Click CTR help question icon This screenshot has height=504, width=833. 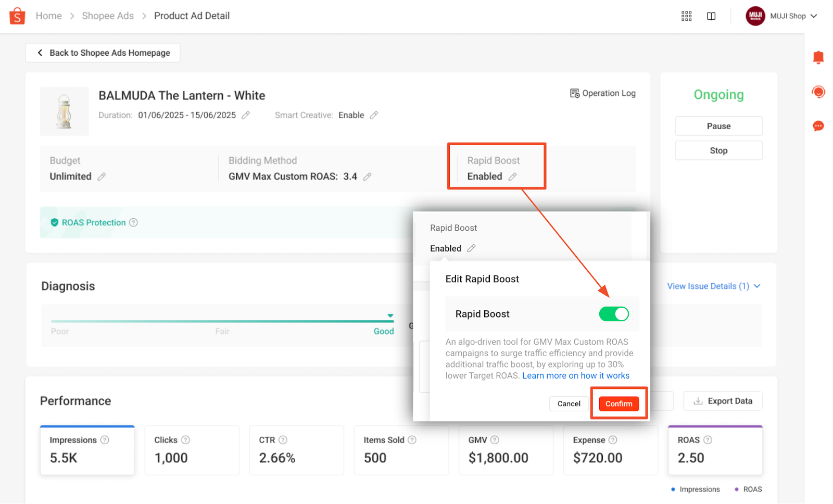click(283, 440)
